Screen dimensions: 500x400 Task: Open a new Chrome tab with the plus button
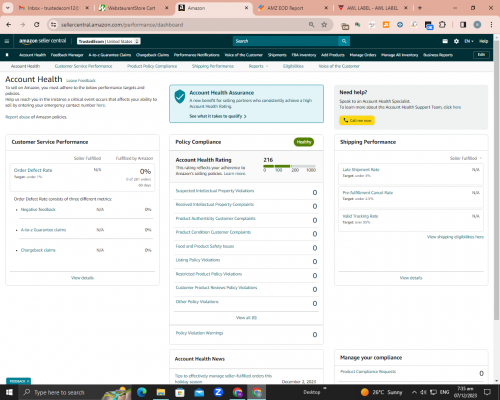point(420,8)
